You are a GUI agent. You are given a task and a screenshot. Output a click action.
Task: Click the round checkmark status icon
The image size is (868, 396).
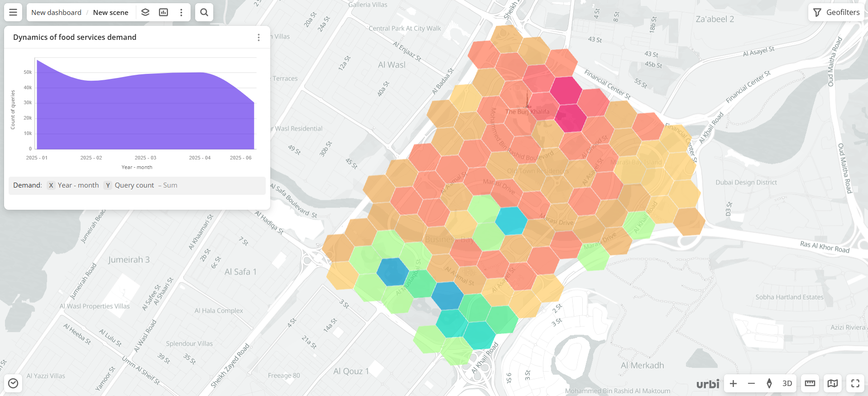coord(13,383)
